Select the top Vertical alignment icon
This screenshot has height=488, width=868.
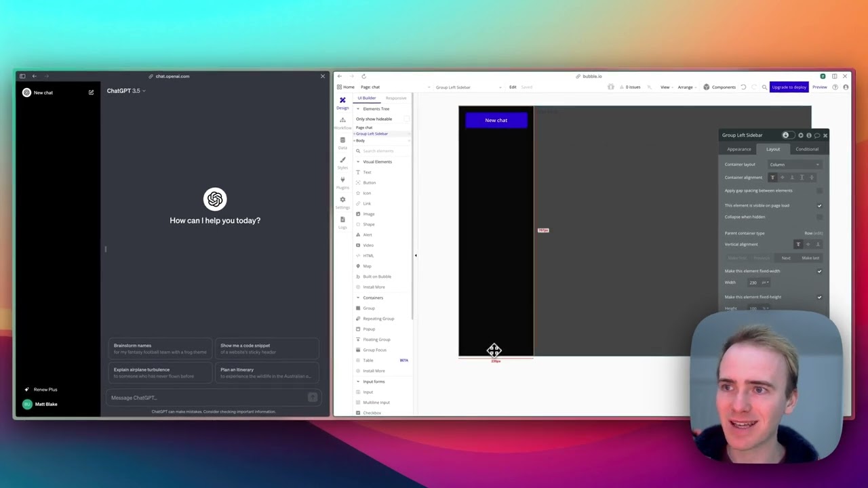point(798,244)
